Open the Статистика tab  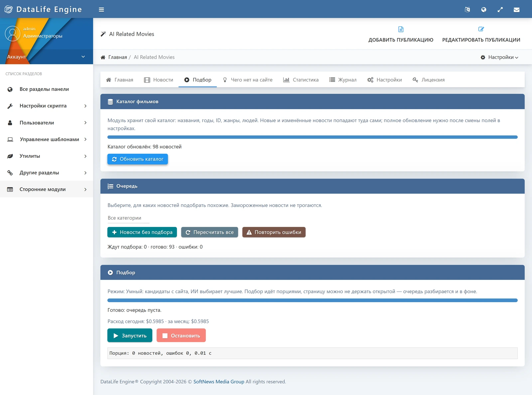coord(301,80)
